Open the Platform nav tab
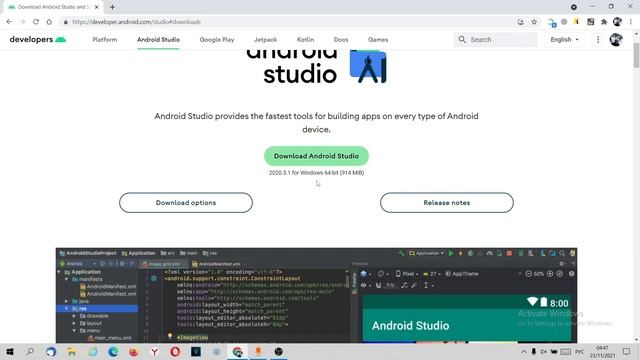 point(104,40)
